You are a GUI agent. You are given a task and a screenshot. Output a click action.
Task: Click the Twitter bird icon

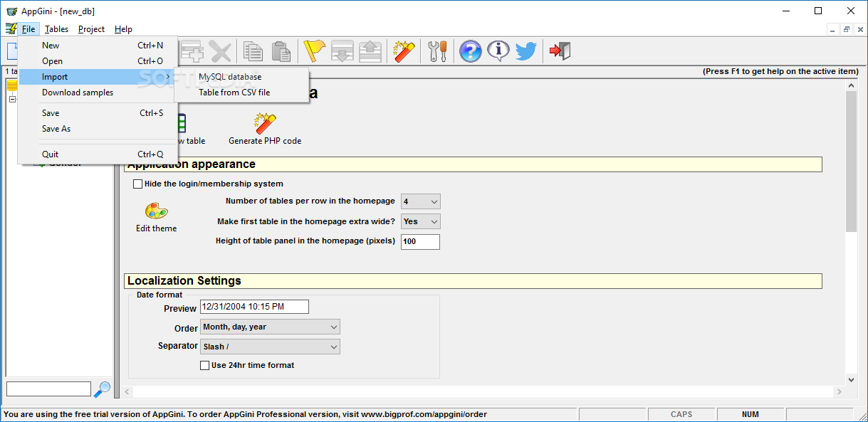(526, 51)
